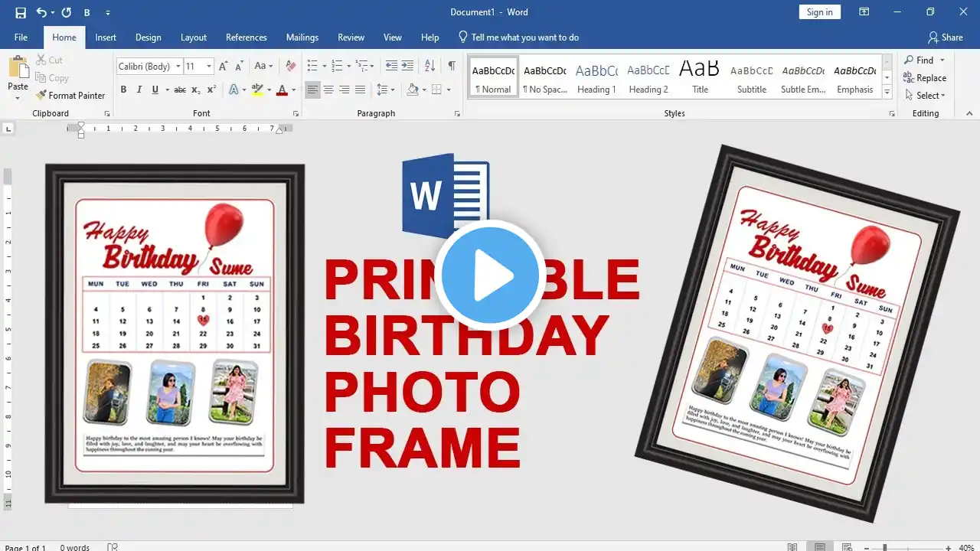Open the proofing check in status bar

point(113,547)
